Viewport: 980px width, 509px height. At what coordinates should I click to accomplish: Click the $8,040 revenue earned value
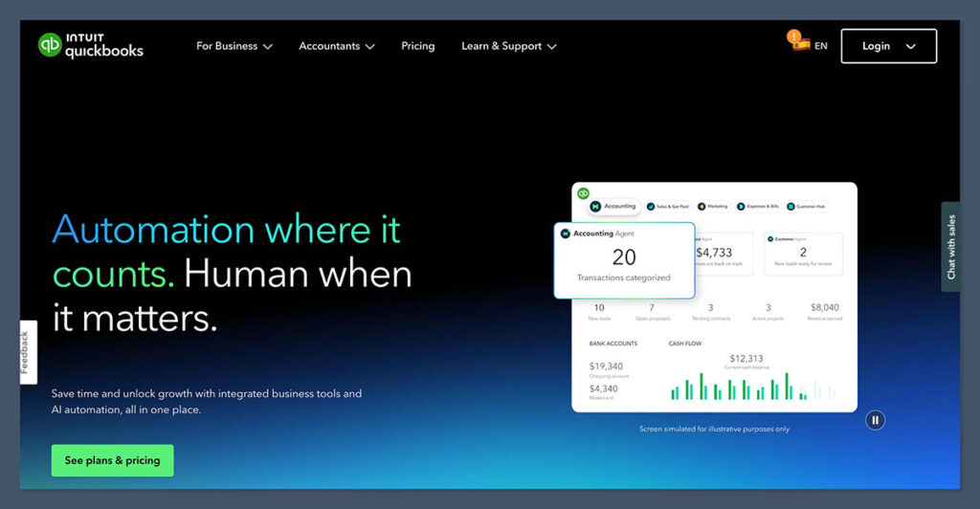[x=825, y=307]
